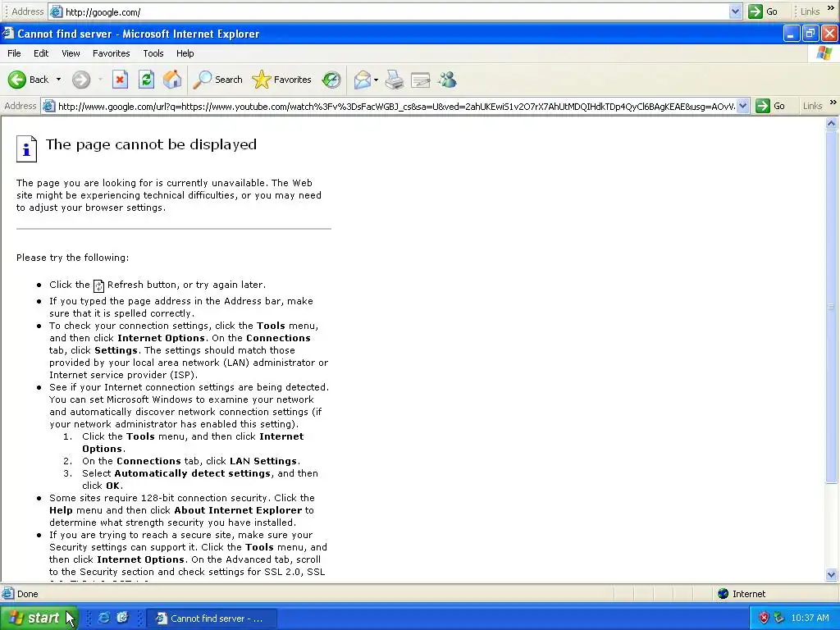Click the network connection tray icon
Screen dimensions: 840x630
pyautogui.click(x=779, y=619)
